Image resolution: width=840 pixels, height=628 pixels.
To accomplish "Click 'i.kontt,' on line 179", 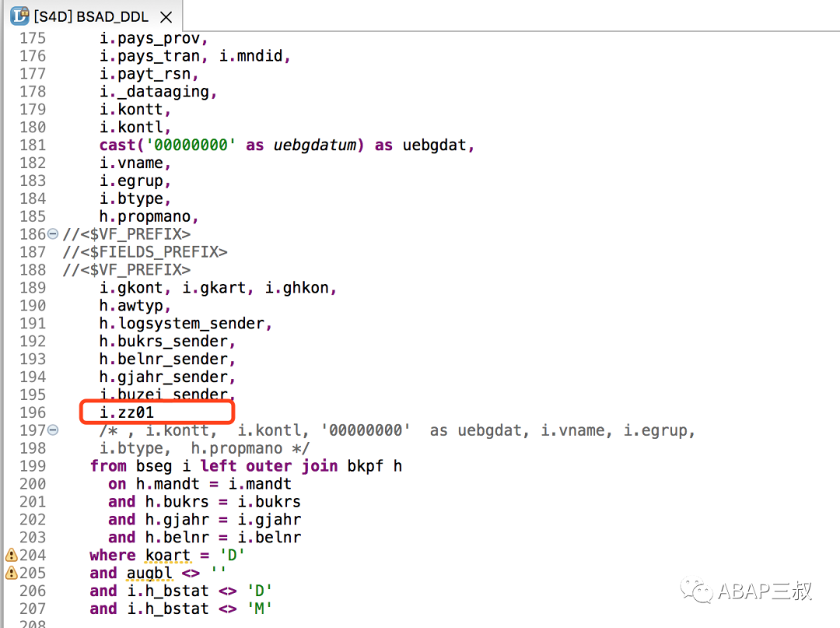I will pyautogui.click(x=135, y=109).
